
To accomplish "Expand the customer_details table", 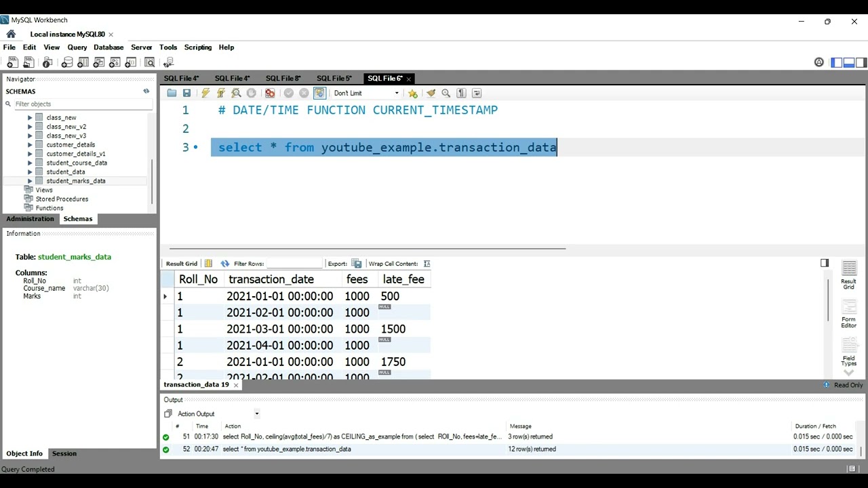I will tap(30, 145).
